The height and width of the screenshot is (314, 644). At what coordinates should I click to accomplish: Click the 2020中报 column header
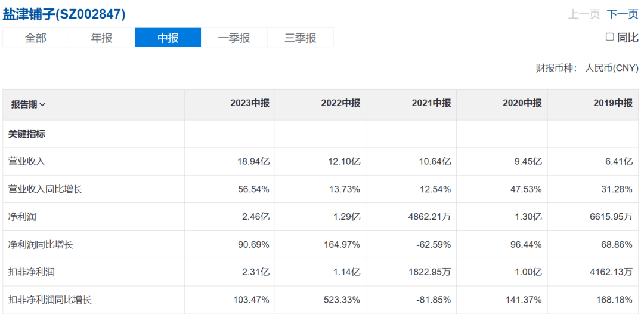tap(522, 104)
